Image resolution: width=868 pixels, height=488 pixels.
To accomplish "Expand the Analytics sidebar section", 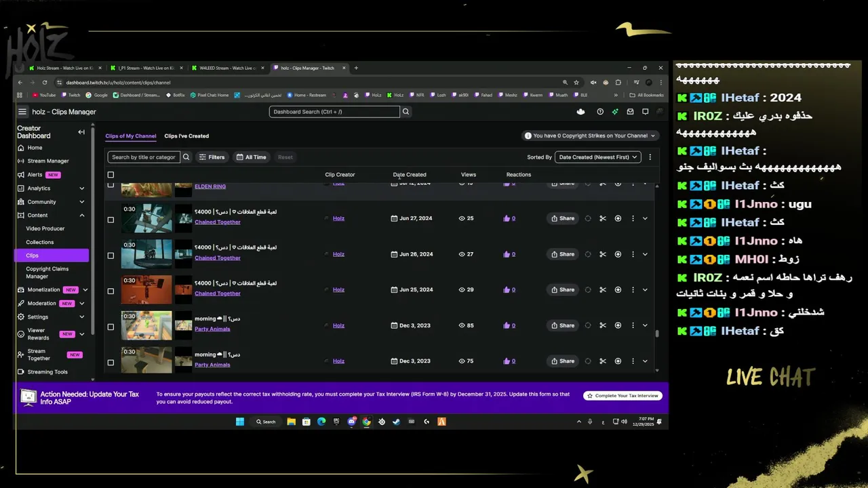I will pyautogui.click(x=82, y=188).
